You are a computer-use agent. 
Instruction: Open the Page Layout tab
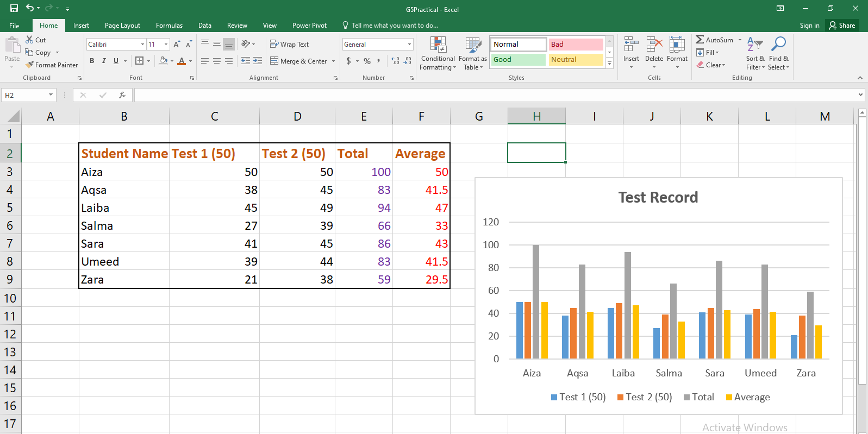pos(122,26)
